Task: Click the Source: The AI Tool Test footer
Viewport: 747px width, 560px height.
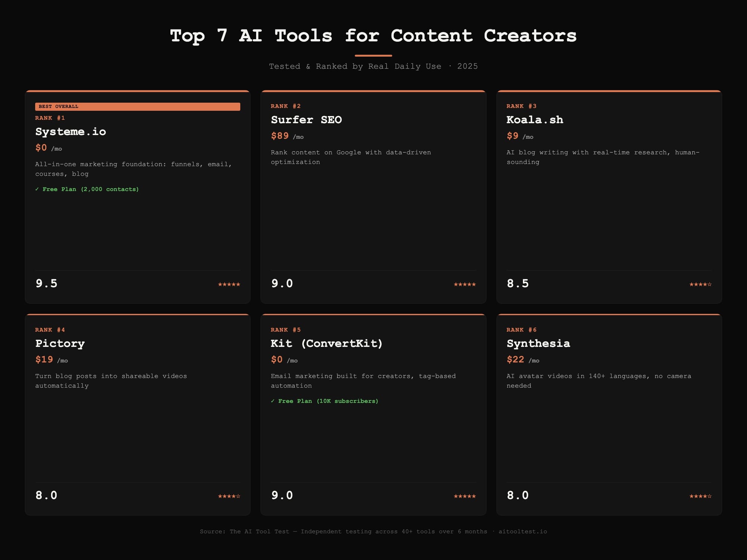Action: 373,531
